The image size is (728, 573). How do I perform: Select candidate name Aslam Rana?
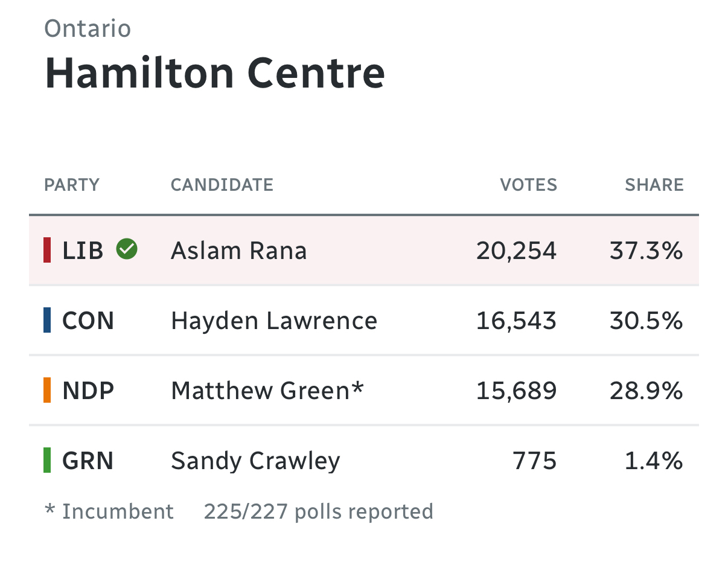click(238, 250)
